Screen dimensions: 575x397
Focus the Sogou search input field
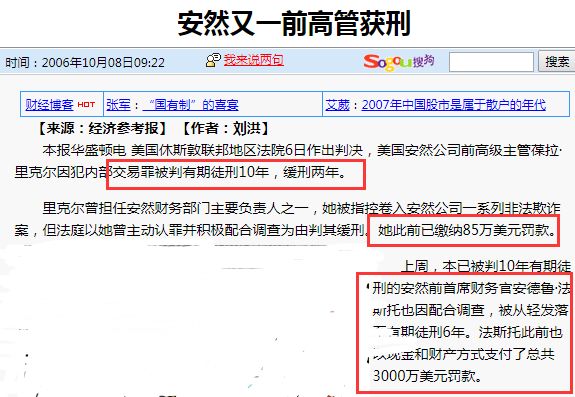tap(491, 62)
